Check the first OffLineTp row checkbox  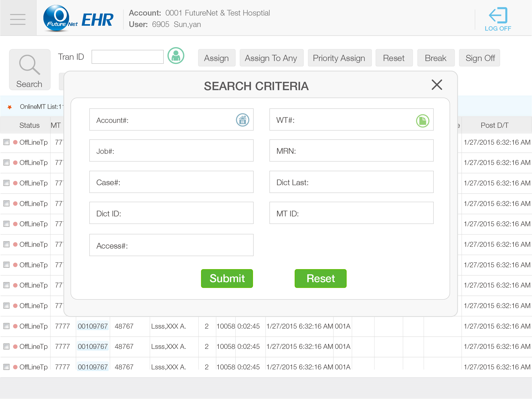tap(6, 142)
